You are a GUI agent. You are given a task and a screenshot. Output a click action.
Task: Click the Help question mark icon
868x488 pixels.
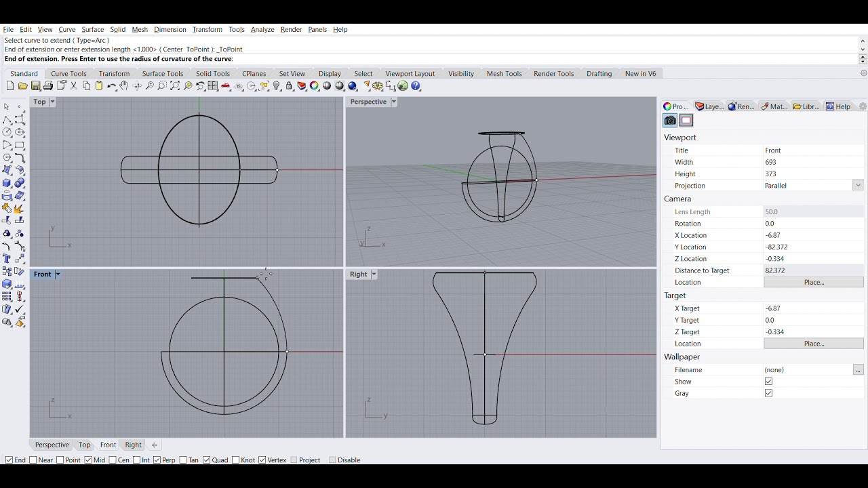click(416, 86)
